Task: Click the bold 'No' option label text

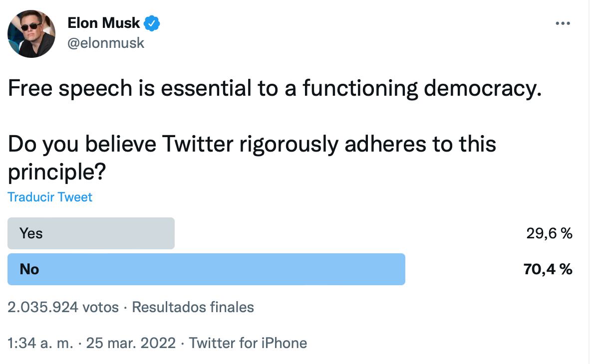Action: coord(29,269)
